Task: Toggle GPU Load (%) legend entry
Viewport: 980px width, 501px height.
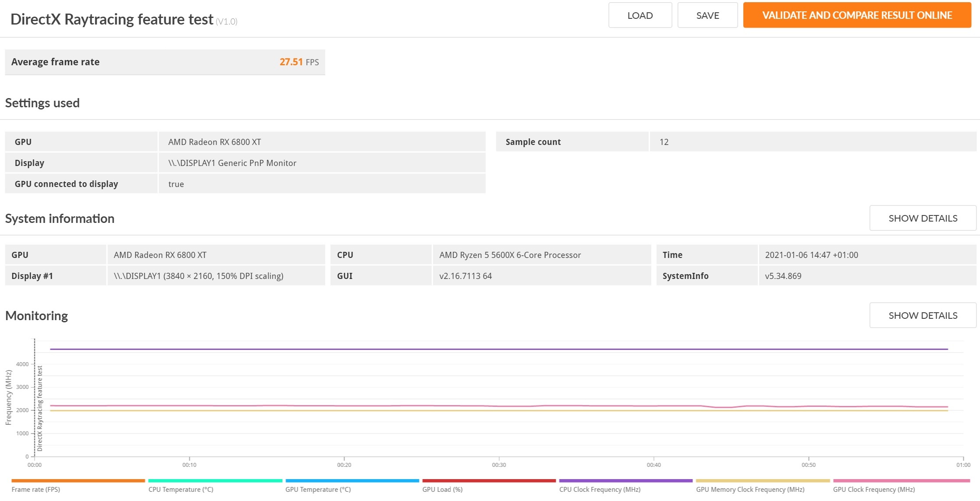Action: click(489, 486)
